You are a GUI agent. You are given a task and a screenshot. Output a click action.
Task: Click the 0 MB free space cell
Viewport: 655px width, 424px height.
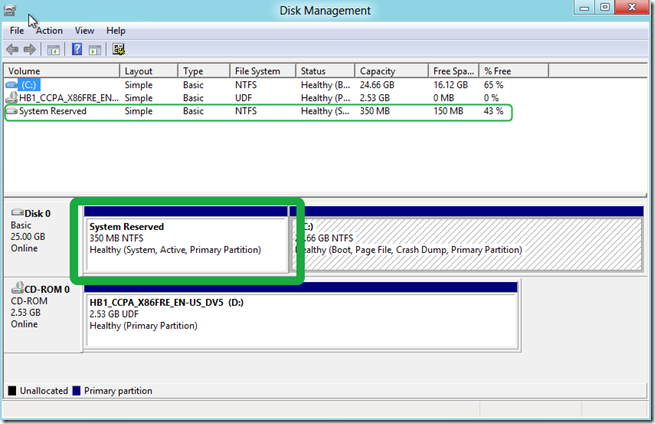(444, 98)
